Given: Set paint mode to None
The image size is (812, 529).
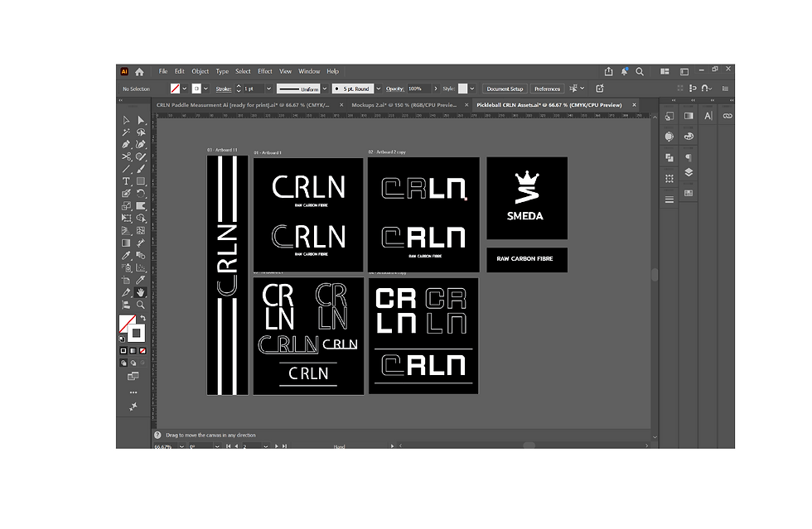Looking at the screenshot, I should (143, 351).
